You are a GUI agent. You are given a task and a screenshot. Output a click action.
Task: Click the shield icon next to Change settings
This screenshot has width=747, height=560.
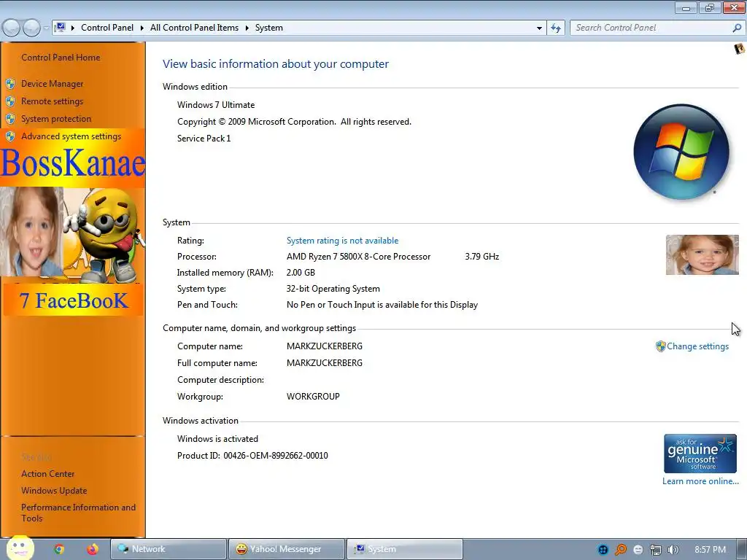pos(660,346)
